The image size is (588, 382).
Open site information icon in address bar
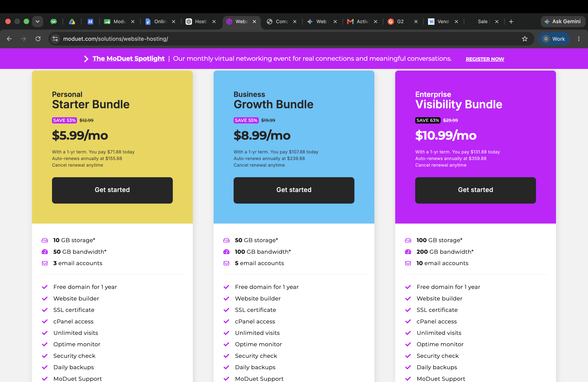click(55, 39)
